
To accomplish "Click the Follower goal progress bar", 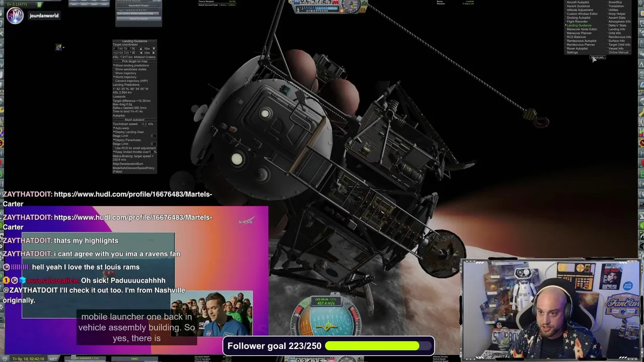I will [x=379, y=346].
